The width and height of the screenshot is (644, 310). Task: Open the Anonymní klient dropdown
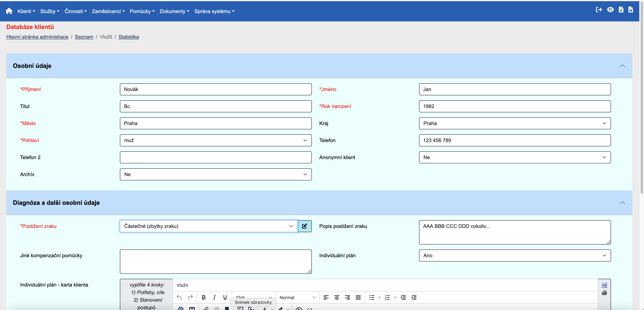514,157
